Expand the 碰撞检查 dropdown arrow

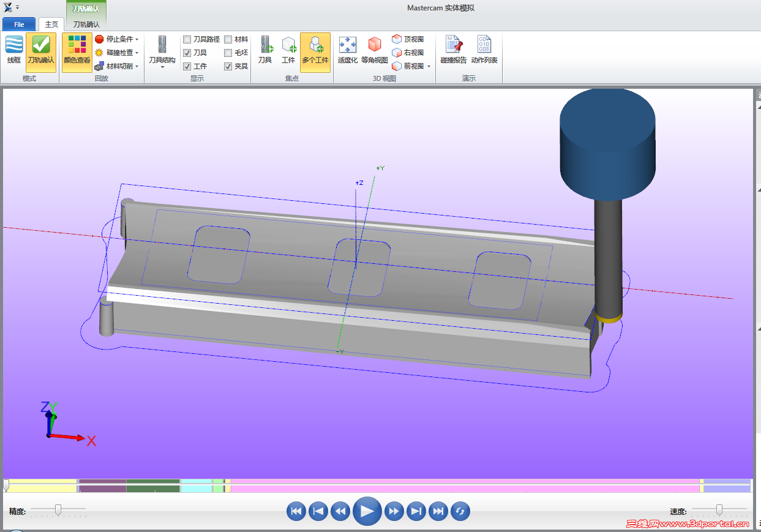pos(137,53)
